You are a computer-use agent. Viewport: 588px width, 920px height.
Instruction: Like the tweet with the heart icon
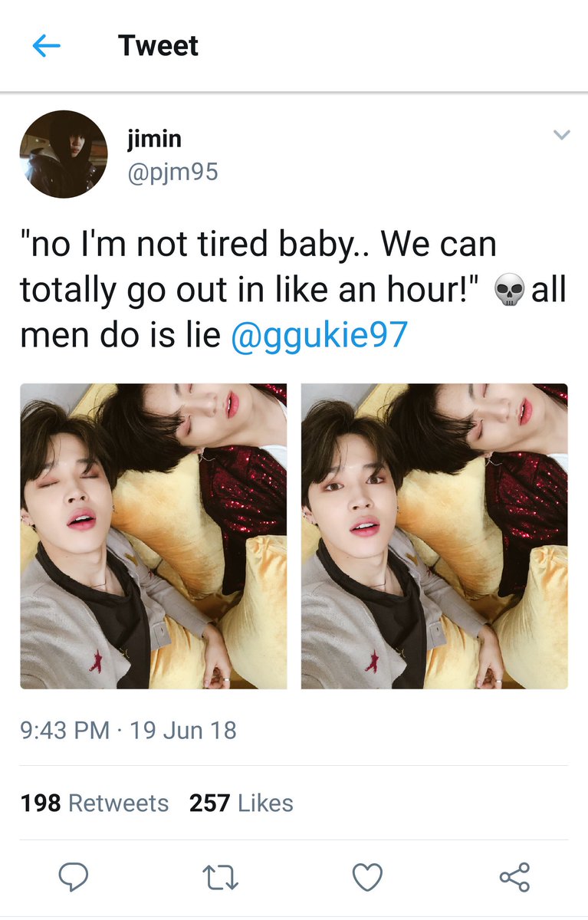[x=367, y=877]
